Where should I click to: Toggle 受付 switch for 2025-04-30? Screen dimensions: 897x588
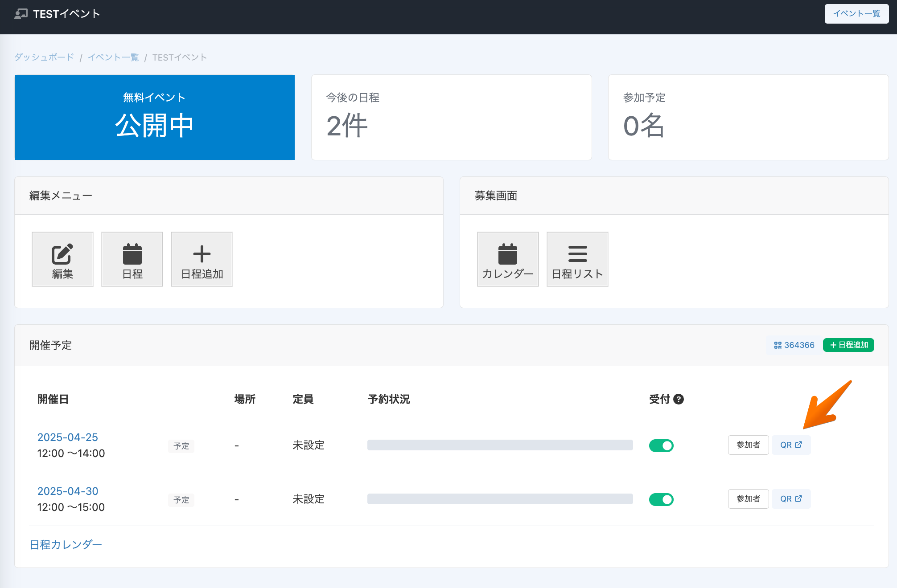661,499
